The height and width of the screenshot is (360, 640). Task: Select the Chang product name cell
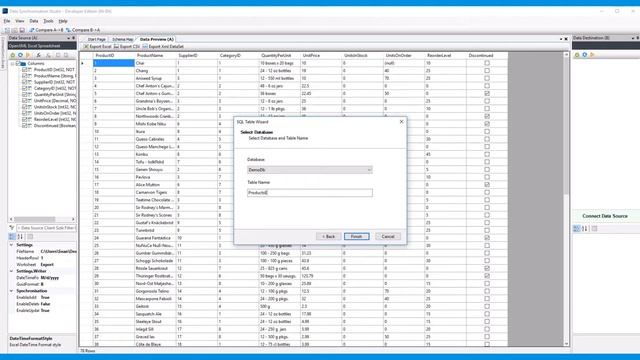[155, 71]
